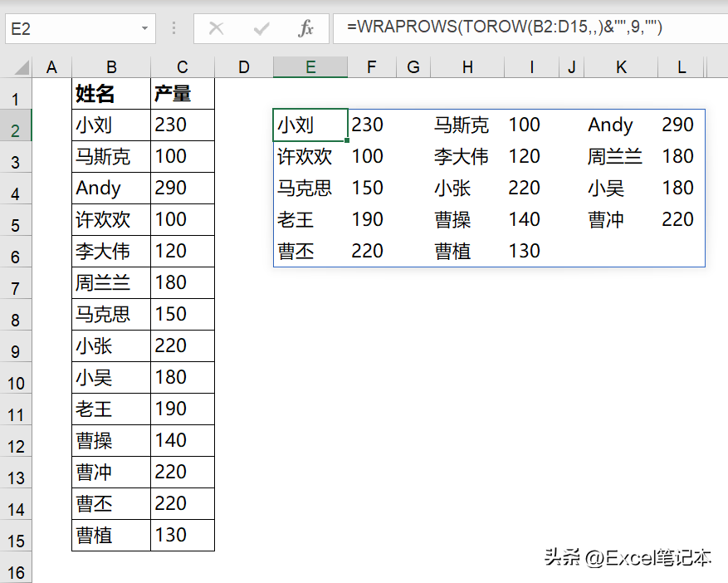Click cell B14 containing 曹丕
The width and height of the screenshot is (728, 583).
pyautogui.click(x=111, y=504)
